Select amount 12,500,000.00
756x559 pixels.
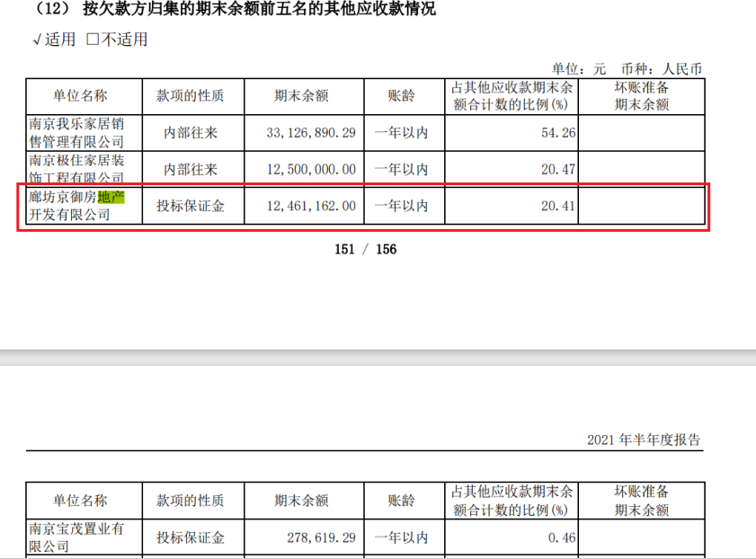(x=311, y=170)
